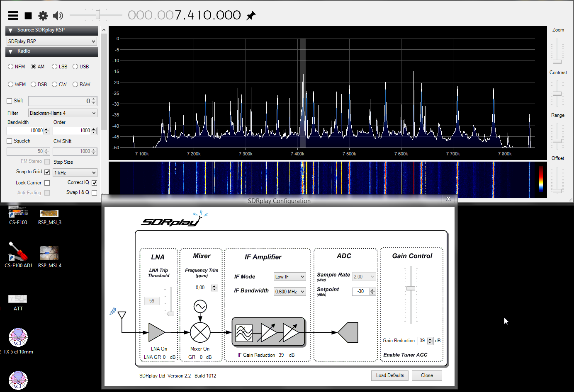This screenshot has height=392, width=574.
Task: Enable the Shift checkbox
Action: [x=10, y=101]
